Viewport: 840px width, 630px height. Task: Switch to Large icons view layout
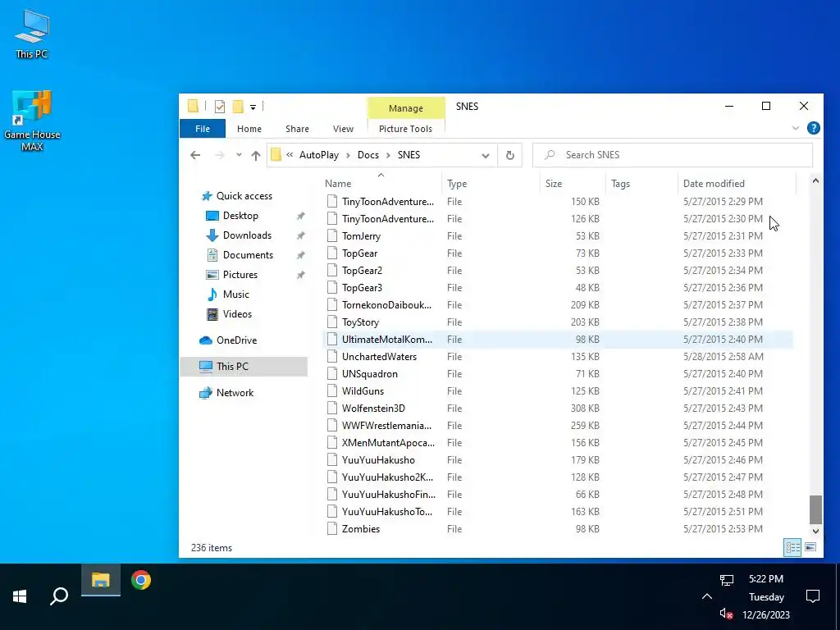810,547
